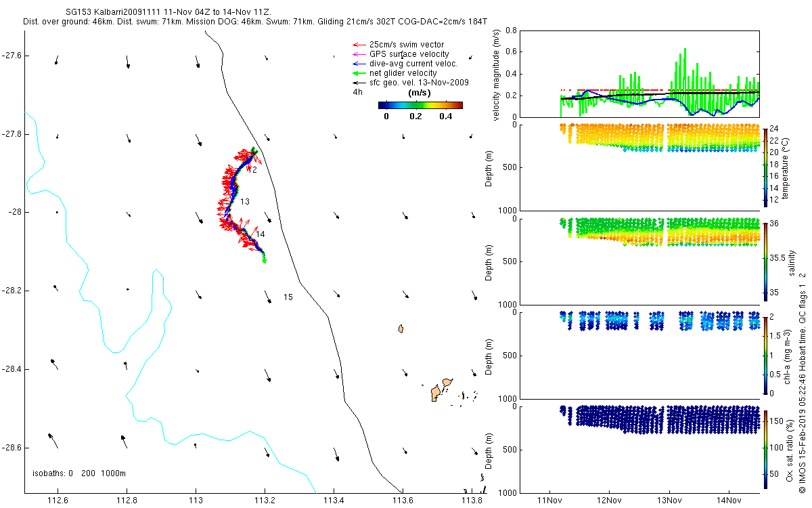Click the latitude tick label '-28.6'

click(13, 448)
